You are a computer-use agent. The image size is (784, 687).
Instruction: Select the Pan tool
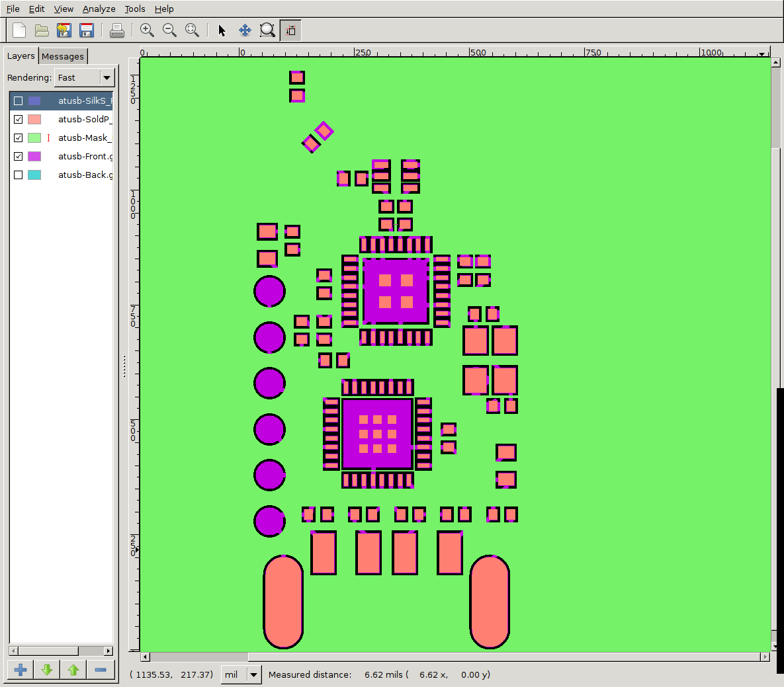click(x=245, y=30)
